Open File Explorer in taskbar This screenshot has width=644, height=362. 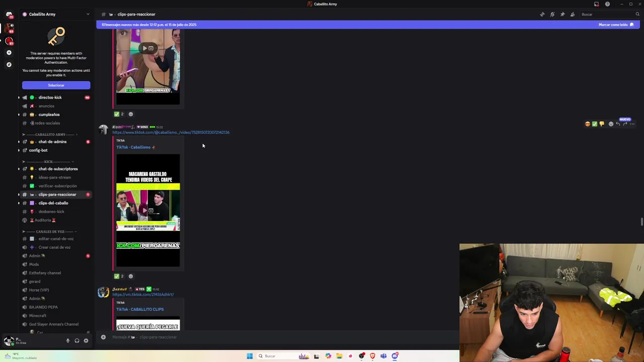click(339, 356)
